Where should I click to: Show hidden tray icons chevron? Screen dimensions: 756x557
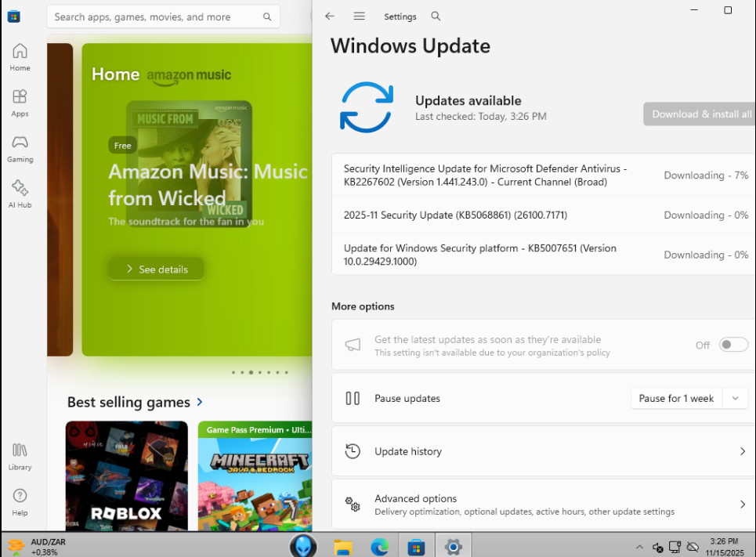[x=639, y=547]
